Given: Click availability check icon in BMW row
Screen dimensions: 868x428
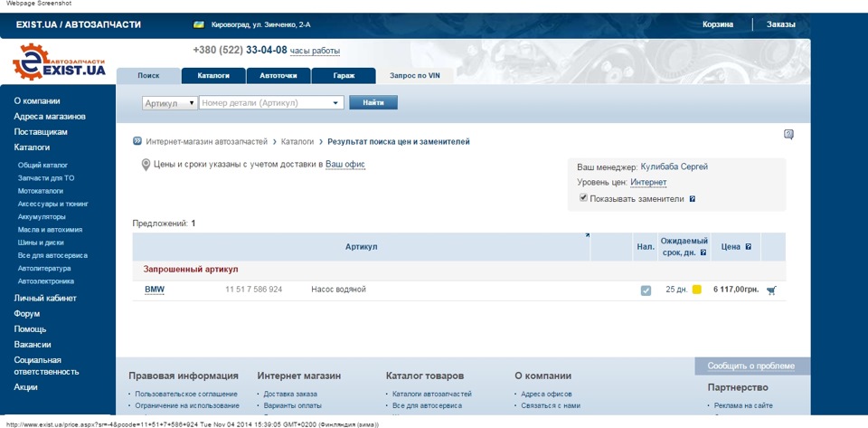Looking at the screenshot, I should [646, 290].
